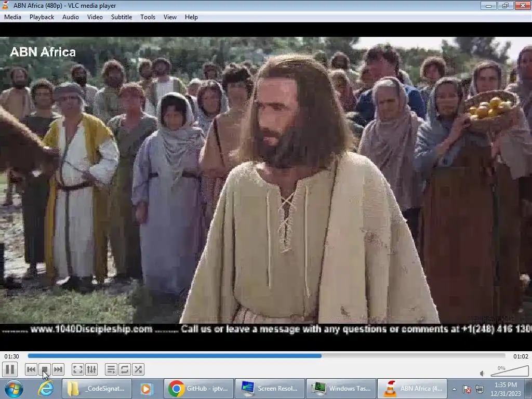Close the VLC media player window
532x399 pixels.
(x=523, y=5)
